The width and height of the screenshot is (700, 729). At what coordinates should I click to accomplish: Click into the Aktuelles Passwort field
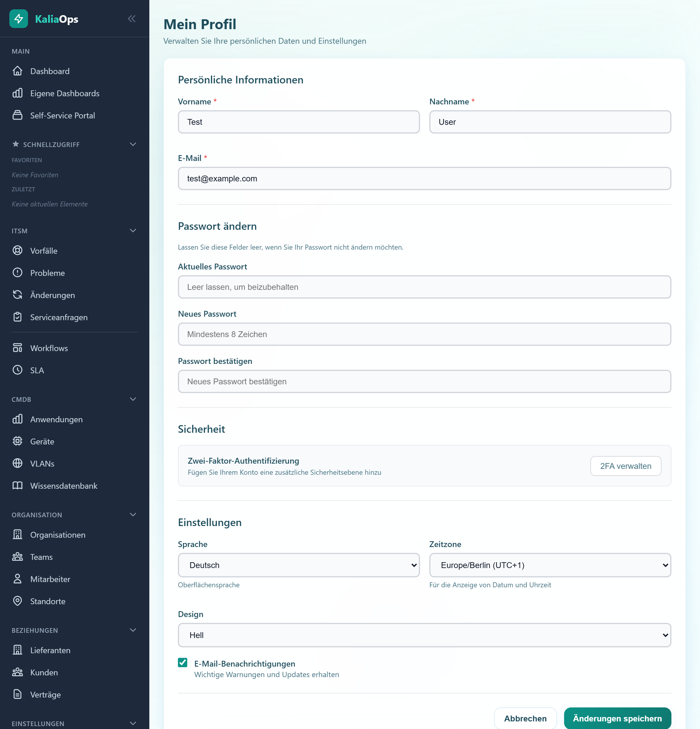point(424,287)
